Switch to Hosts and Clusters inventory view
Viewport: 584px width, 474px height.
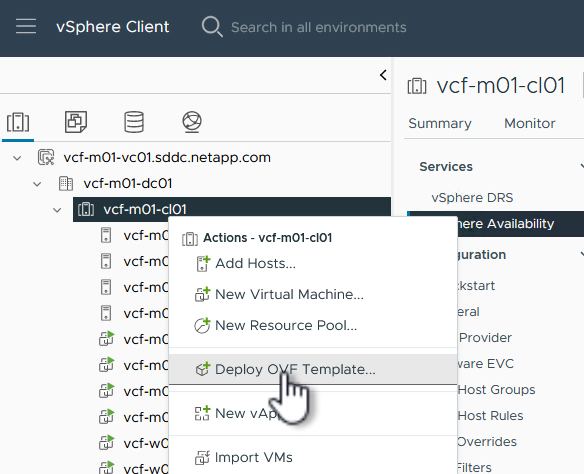click(x=18, y=122)
